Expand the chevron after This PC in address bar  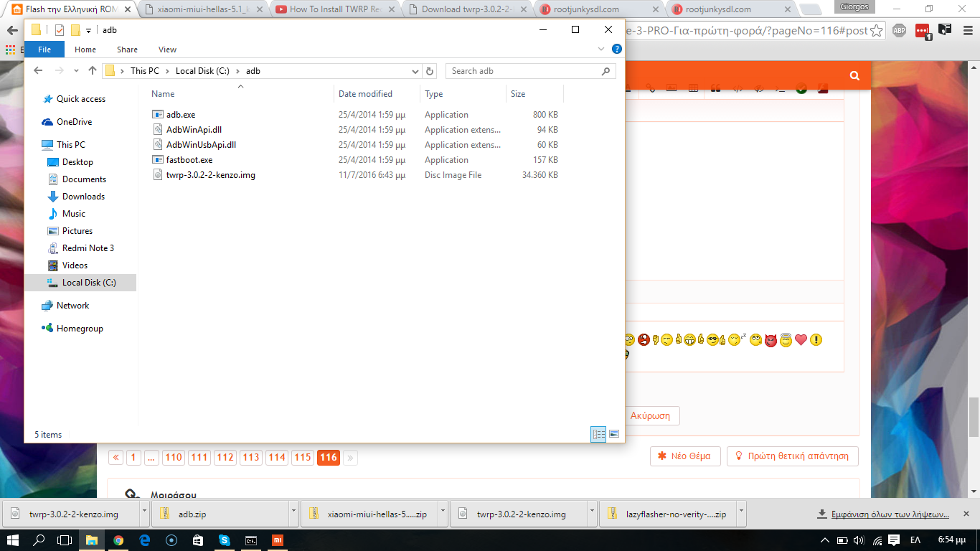point(167,71)
